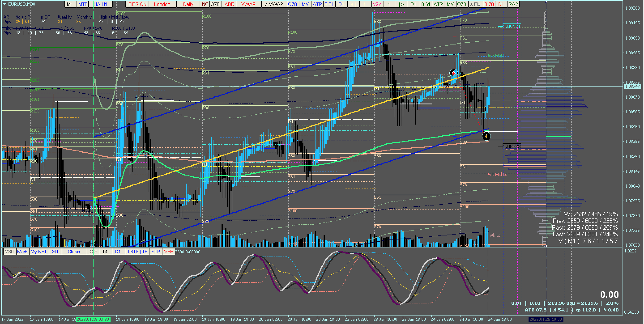Click the red 0.78 level button
This screenshot has height=324, width=644.
[489, 4]
